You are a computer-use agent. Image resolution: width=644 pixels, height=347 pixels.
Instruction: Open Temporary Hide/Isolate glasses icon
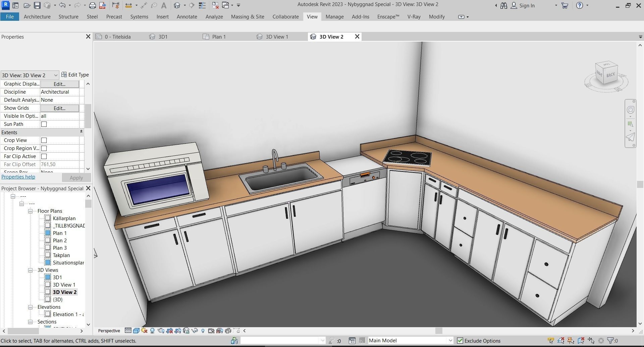[195, 331]
